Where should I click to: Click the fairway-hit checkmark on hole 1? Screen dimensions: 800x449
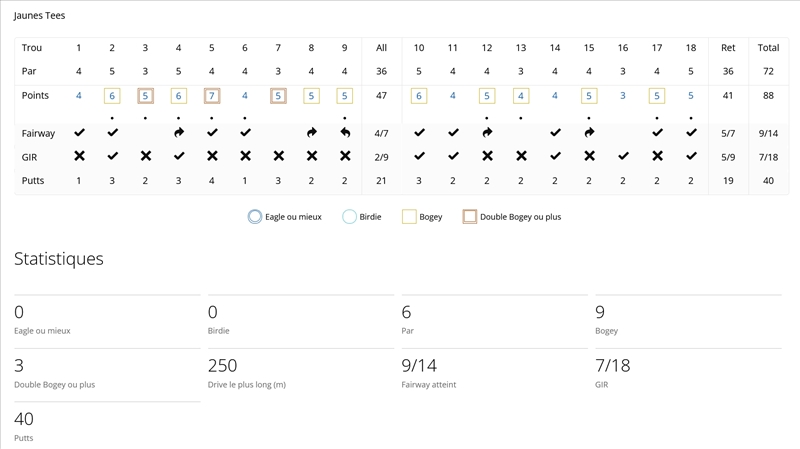pos(79,133)
